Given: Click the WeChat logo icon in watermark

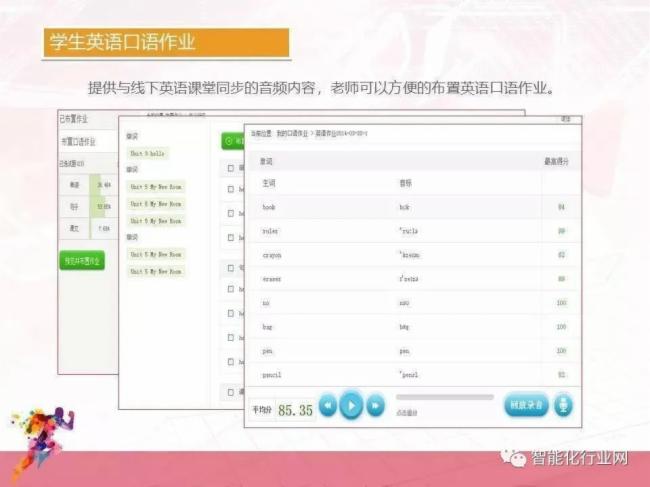Looking at the screenshot, I should pos(518,459).
